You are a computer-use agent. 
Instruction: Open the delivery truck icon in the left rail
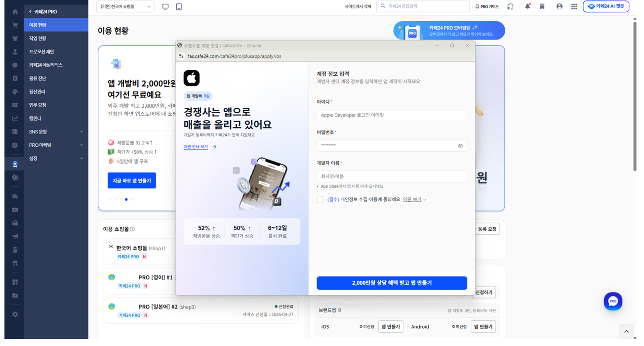[x=15, y=196]
